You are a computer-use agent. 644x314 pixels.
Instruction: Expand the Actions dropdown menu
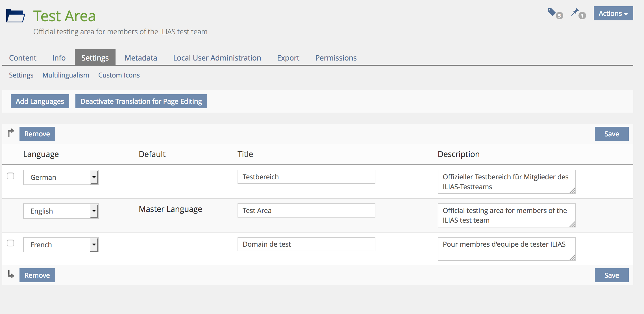(x=613, y=14)
